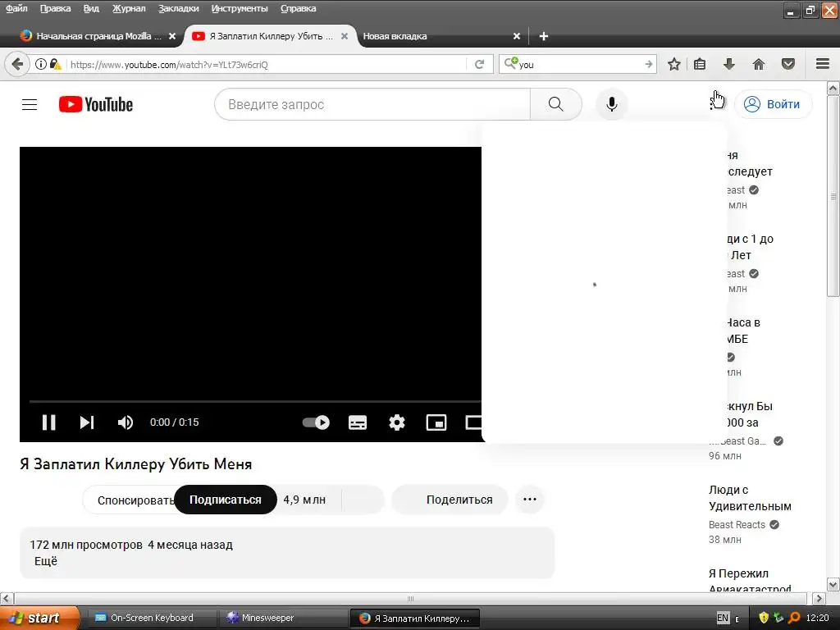Bookmark this page with star icon
The height and width of the screenshot is (630, 840).
pyautogui.click(x=674, y=64)
